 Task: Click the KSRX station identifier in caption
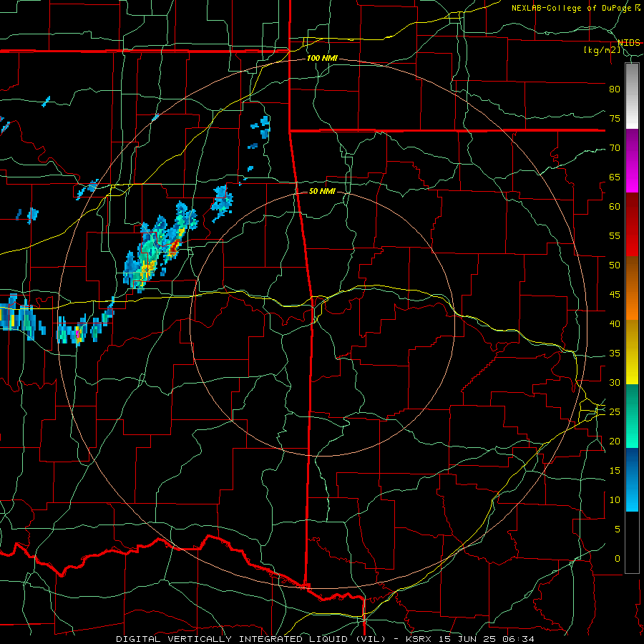click(x=418, y=639)
